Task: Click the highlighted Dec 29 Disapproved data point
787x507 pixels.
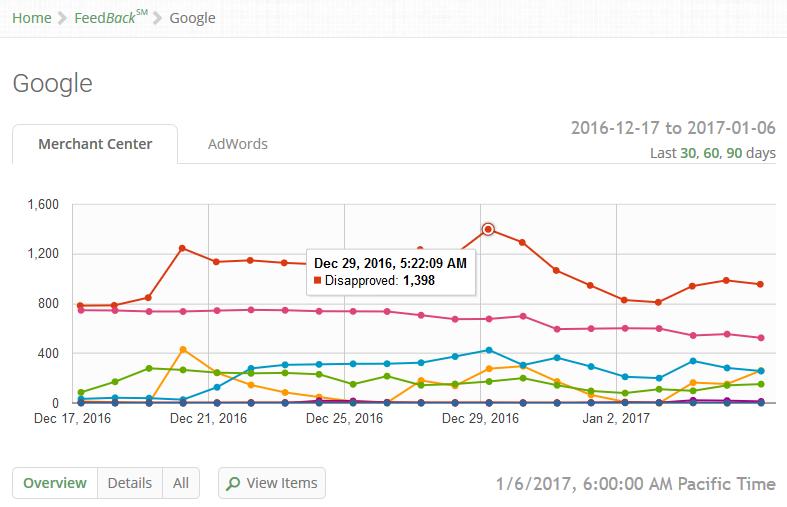Action: coord(488,229)
